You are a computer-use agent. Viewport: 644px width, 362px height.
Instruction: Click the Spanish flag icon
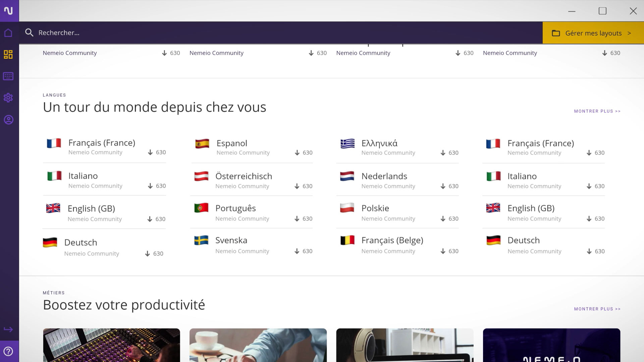pyautogui.click(x=202, y=144)
